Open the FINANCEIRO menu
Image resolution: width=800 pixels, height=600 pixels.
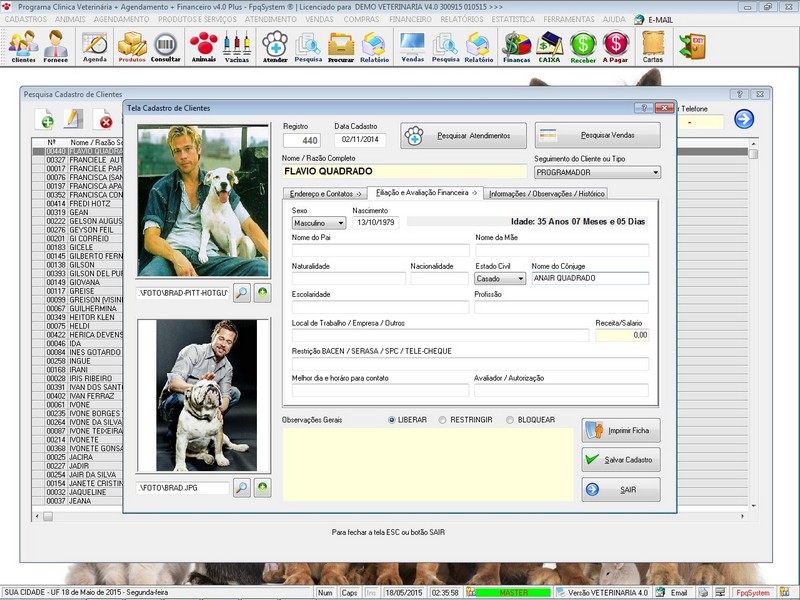pos(410,19)
